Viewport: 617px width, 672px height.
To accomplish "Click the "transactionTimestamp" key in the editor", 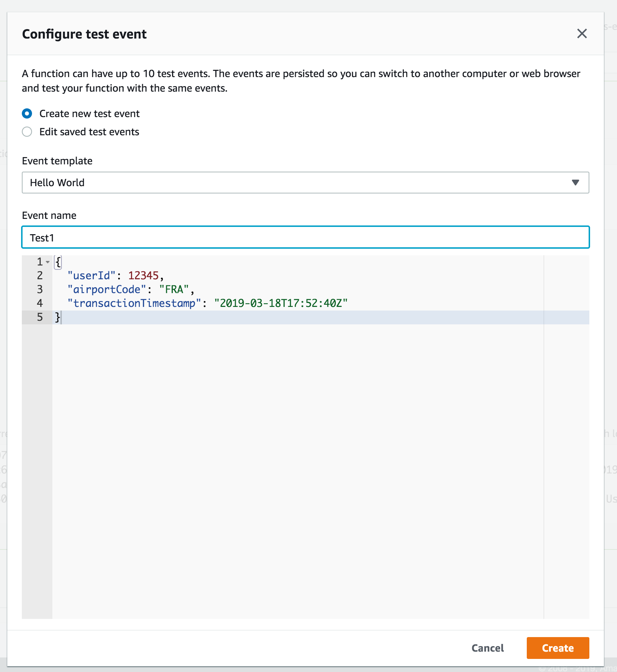I will (134, 303).
